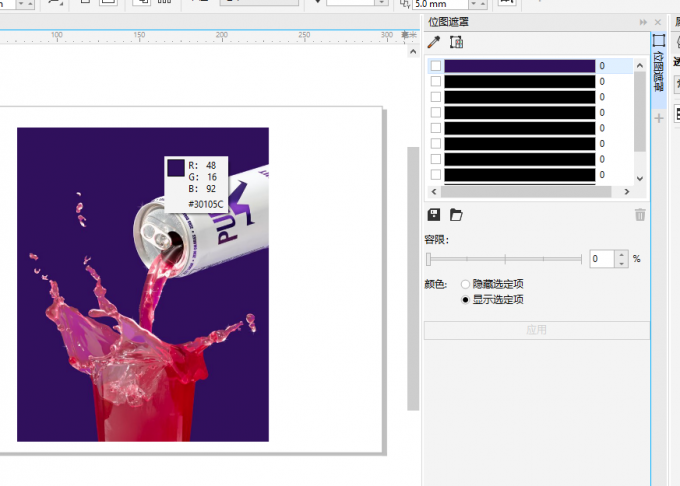Select the first black swatch below purple
The width and height of the screenshot is (680, 486).
(520, 82)
